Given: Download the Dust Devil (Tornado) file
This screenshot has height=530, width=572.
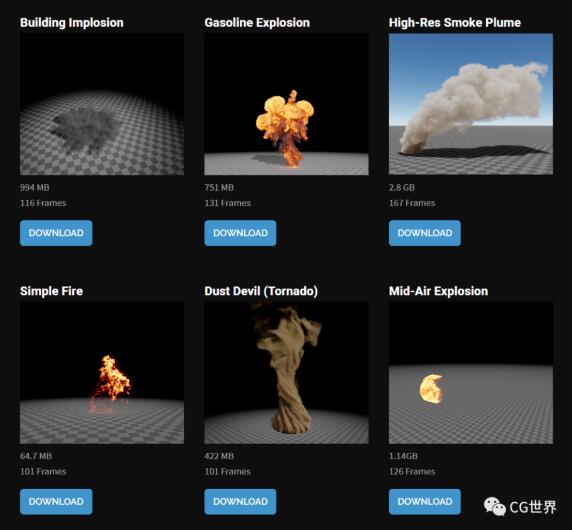Looking at the screenshot, I should click(x=240, y=502).
